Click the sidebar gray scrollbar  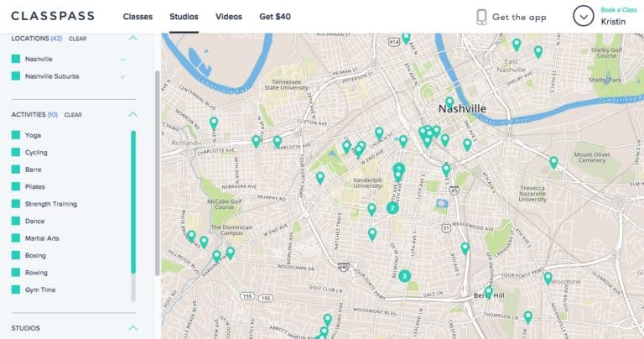(x=158, y=173)
